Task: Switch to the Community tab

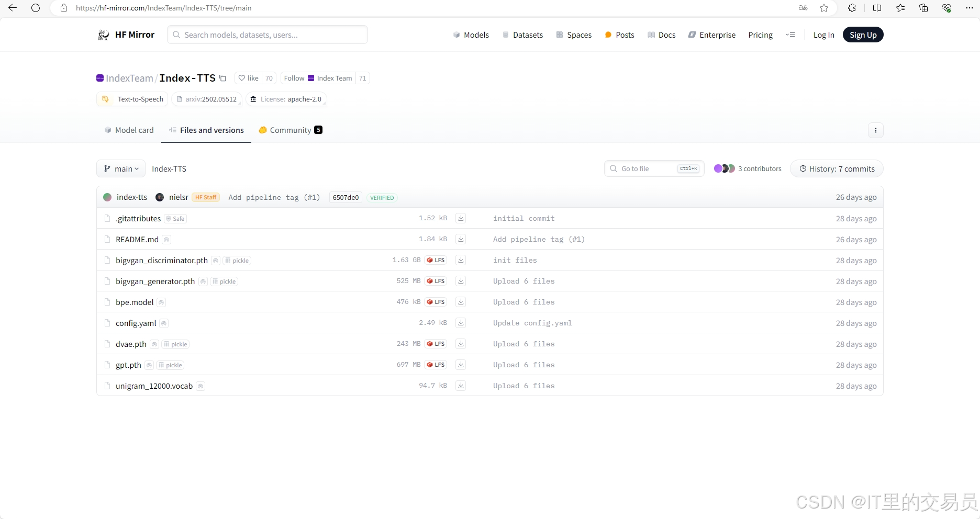Action: 291,130
